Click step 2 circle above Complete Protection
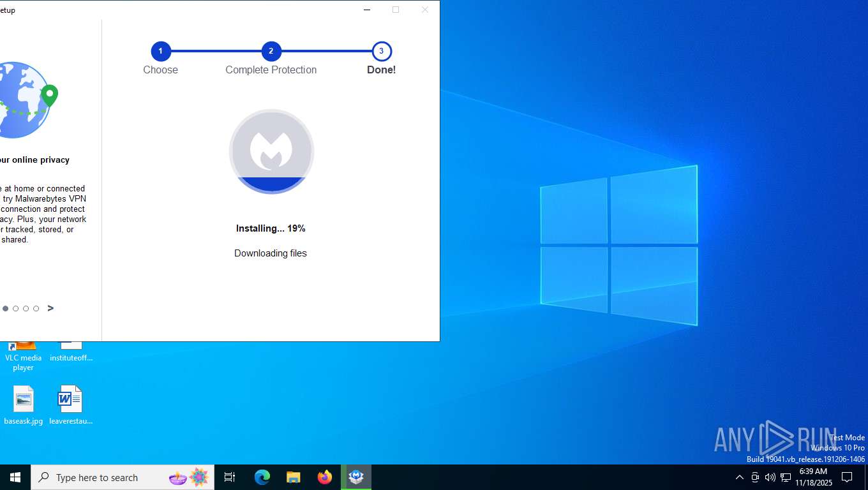Screen dimensions: 868x490 [x=271, y=51]
